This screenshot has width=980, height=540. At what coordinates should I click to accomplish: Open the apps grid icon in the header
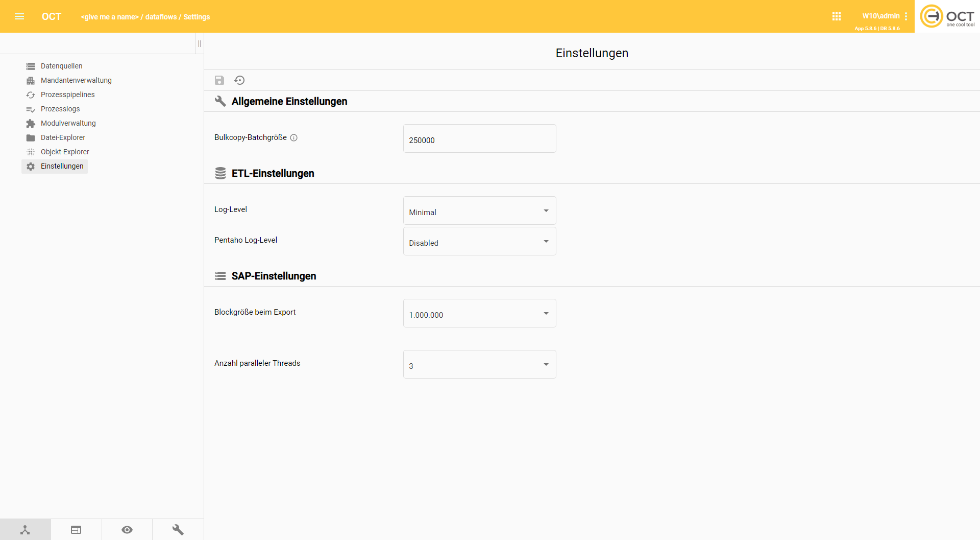[x=837, y=16]
